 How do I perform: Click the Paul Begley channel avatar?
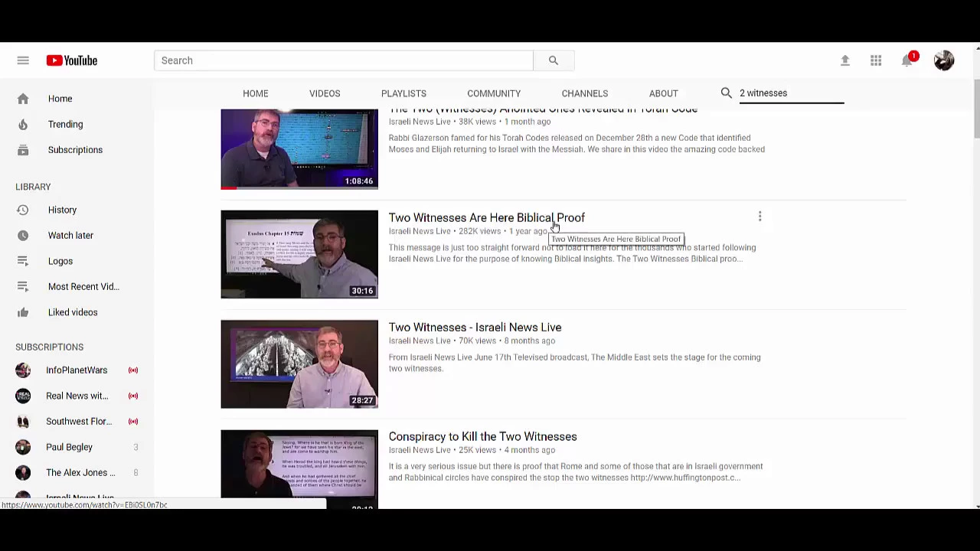pos(23,447)
